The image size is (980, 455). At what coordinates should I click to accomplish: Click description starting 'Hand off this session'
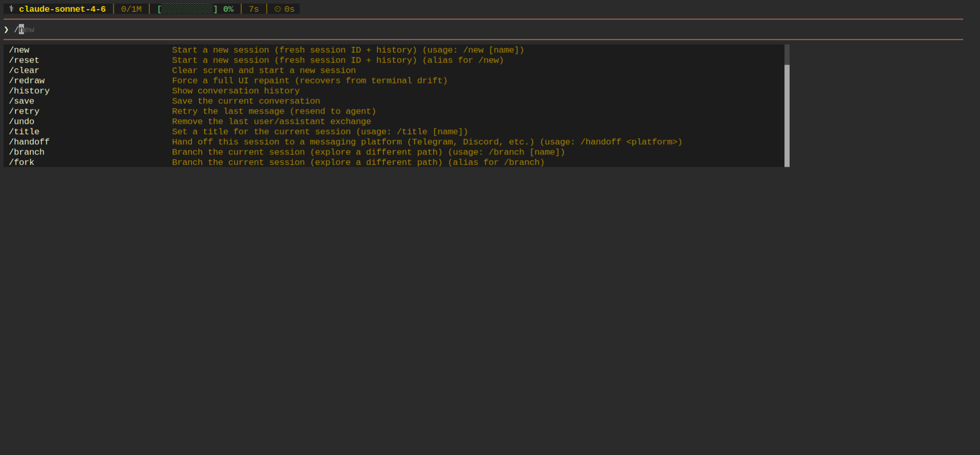click(x=427, y=142)
